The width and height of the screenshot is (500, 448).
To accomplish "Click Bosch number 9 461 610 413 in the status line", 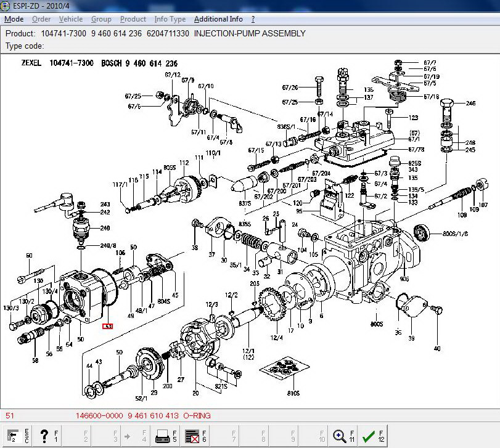I will 153,416.
